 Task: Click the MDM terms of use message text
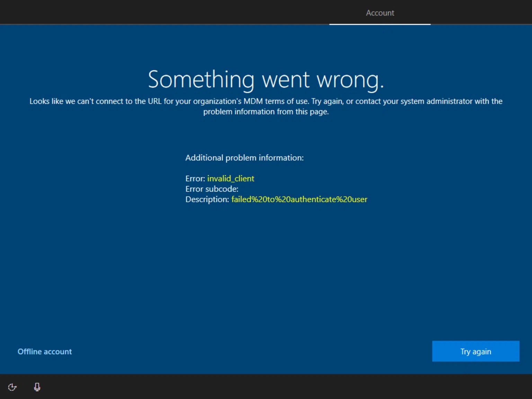[266, 106]
